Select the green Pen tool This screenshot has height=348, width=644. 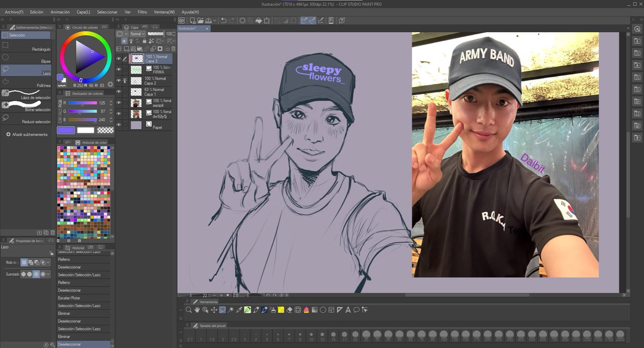[247, 310]
